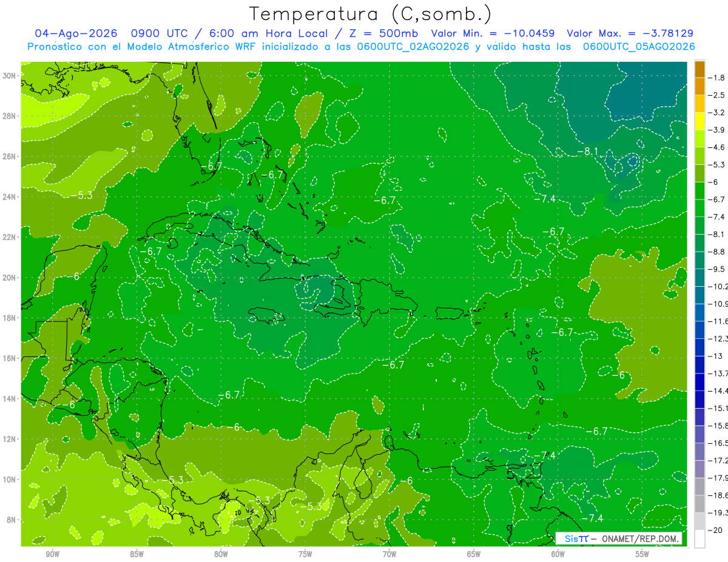Image resolution: width=728 pixels, height=562 pixels.
Task: Click the orange colorbar swatch above -2.5
Action: pyautogui.click(x=700, y=87)
